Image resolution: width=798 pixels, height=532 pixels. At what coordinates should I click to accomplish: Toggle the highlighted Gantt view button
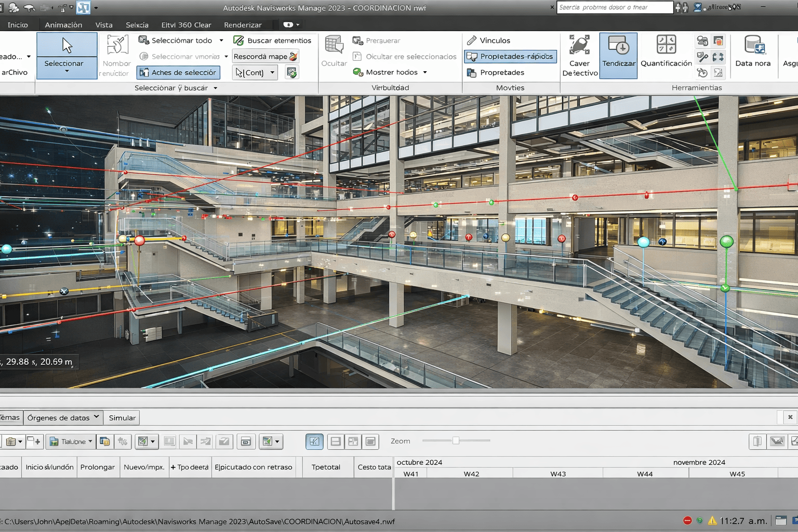pos(314,442)
